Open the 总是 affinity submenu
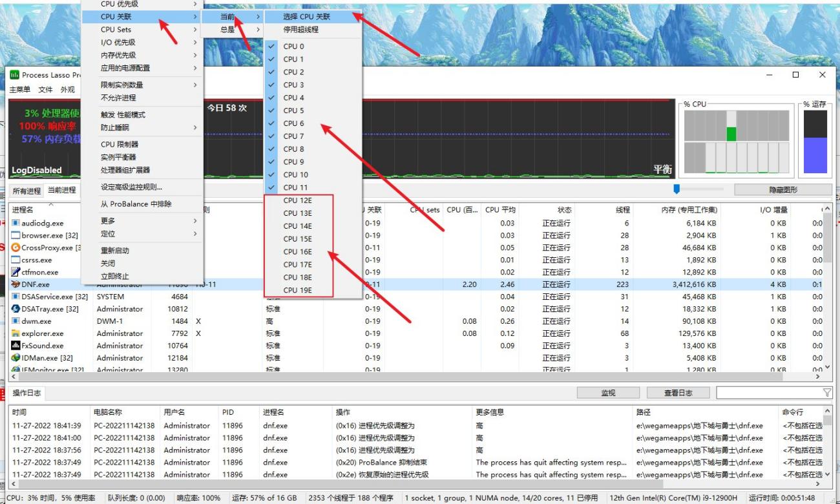 231,30
